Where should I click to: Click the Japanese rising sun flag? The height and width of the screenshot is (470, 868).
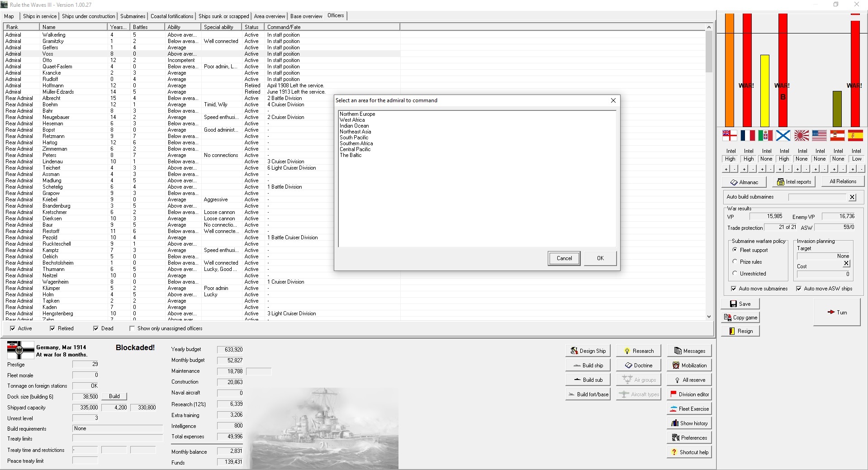pos(802,135)
